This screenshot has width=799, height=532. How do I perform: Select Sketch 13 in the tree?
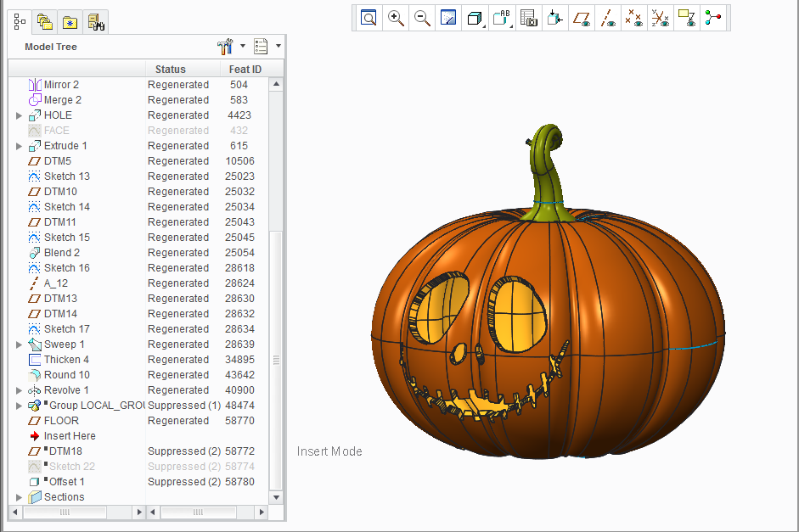[x=67, y=176]
